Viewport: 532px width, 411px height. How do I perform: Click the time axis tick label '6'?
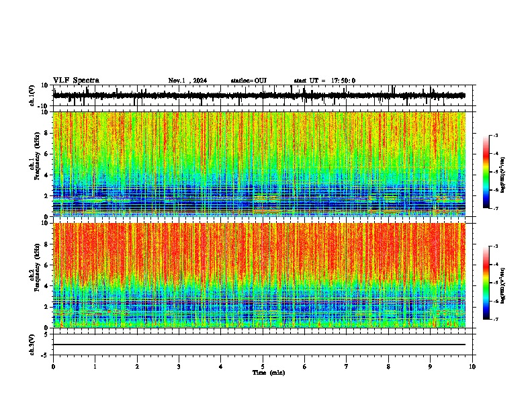pos(305,367)
